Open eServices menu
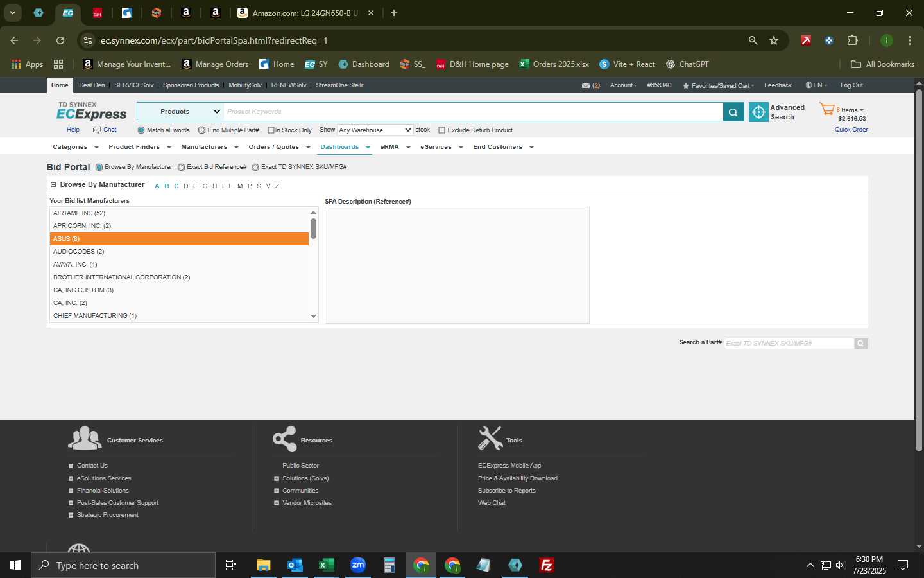The width and height of the screenshot is (924, 578). click(441, 147)
